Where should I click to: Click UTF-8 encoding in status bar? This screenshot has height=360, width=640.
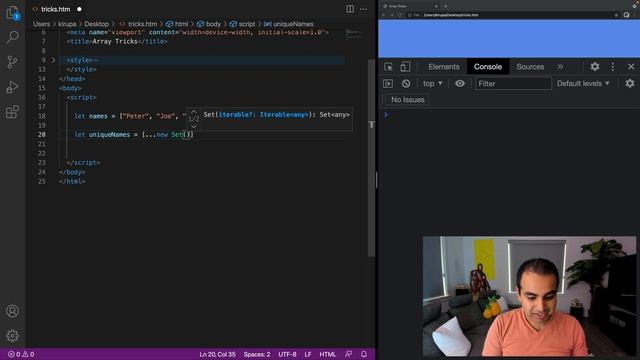[x=287, y=354]
